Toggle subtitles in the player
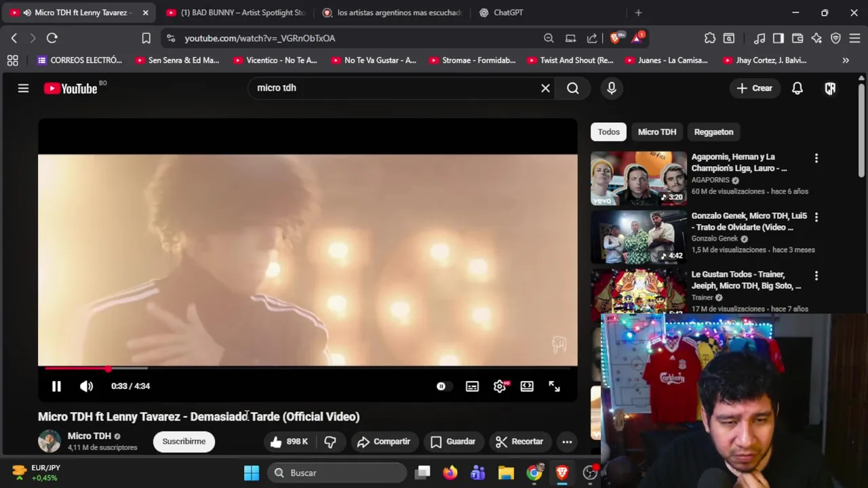The height and width of the screenshot is (488, 868). (x=472, y=386)
